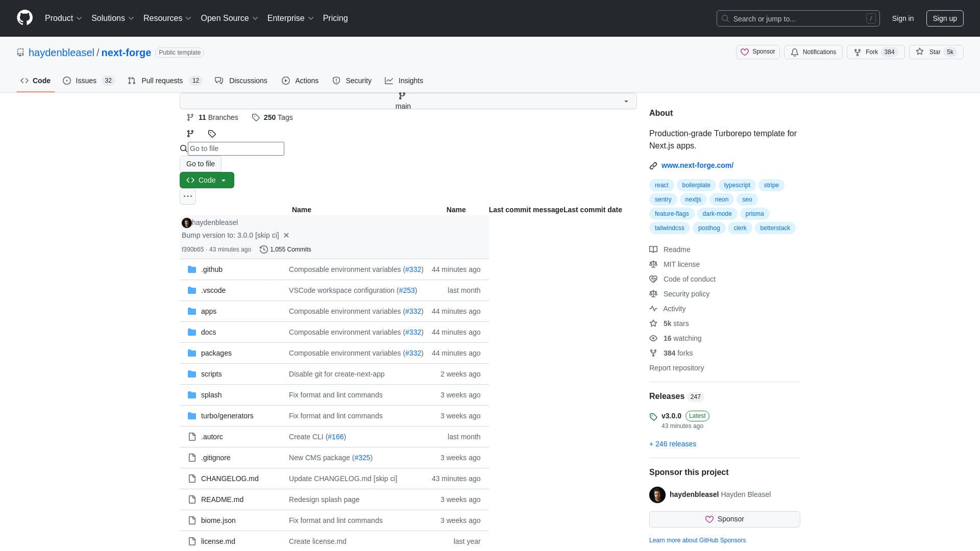
Task: Open the apps folder icon
Action: click(192, 311)
